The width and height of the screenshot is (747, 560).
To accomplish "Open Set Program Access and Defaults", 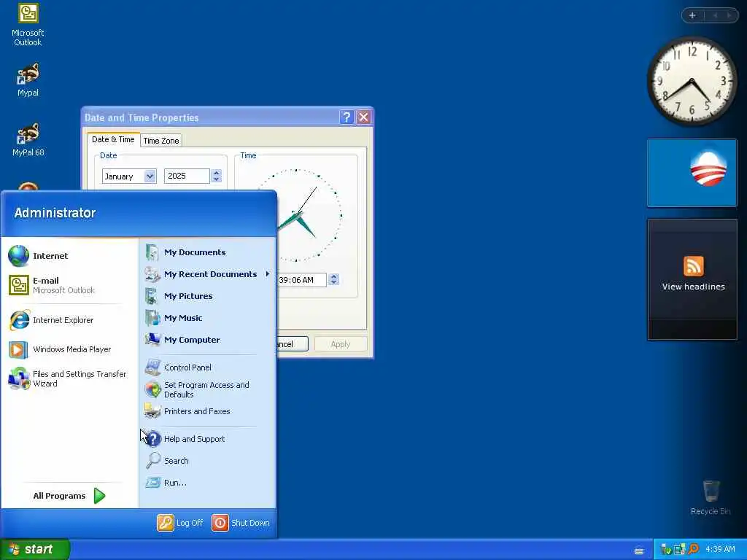I will [206, 389].
